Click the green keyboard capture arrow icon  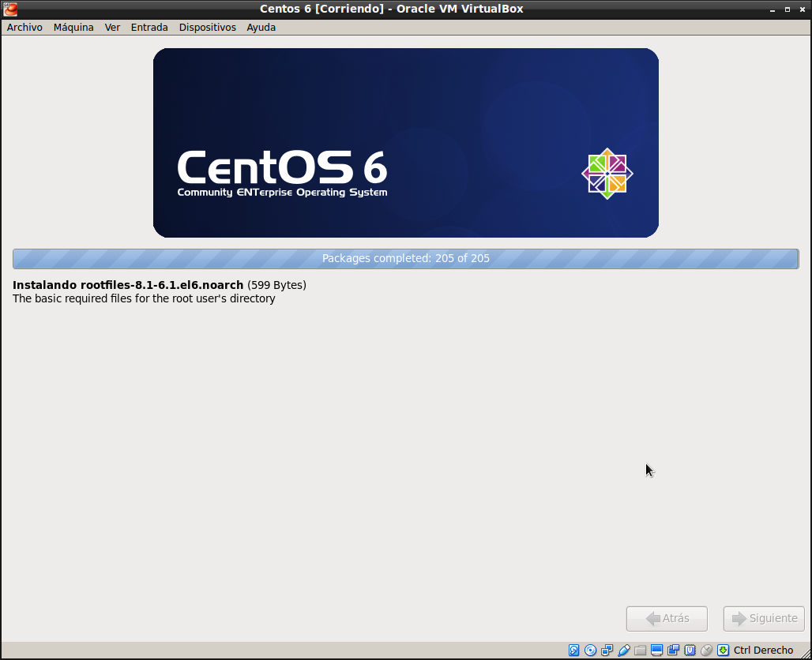(723, 651)
